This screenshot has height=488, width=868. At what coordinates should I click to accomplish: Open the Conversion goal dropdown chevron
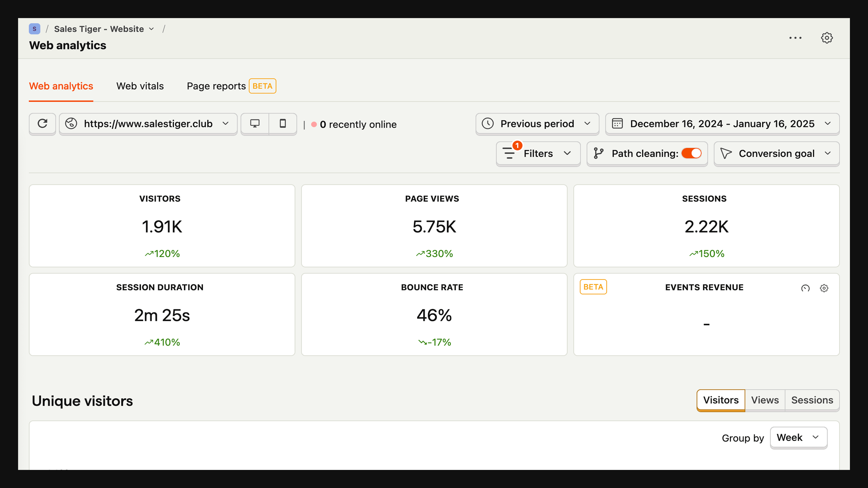coord(828,153)
